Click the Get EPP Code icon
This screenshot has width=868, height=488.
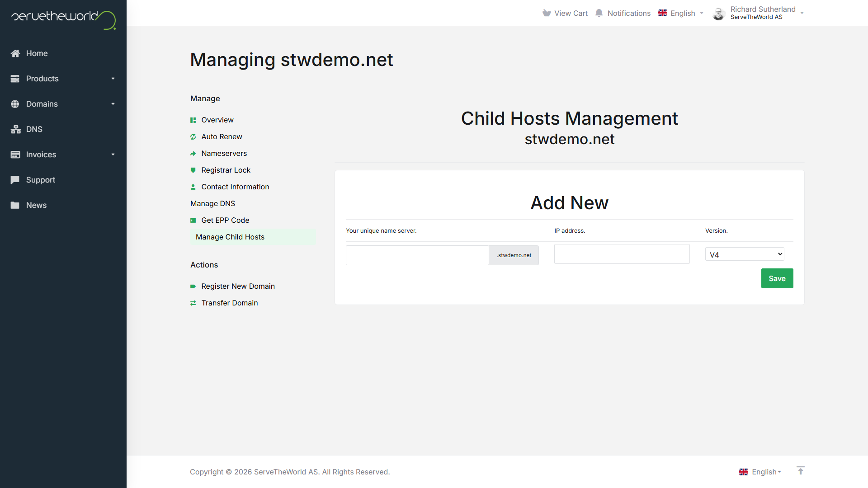coord(193,221)
